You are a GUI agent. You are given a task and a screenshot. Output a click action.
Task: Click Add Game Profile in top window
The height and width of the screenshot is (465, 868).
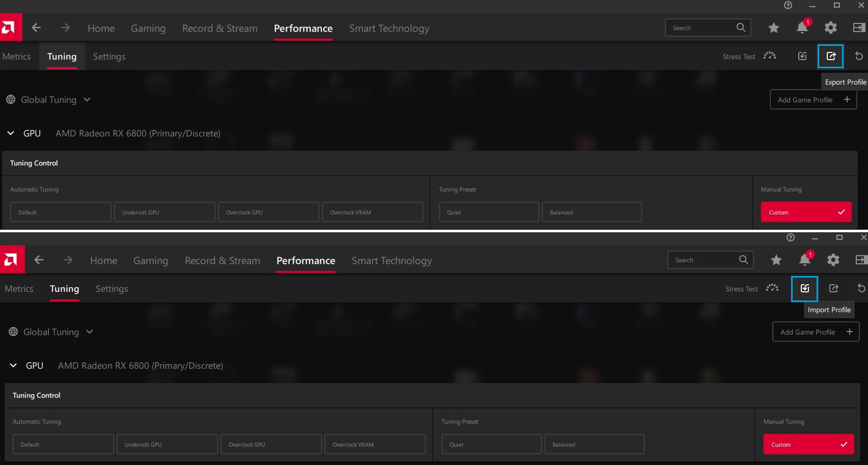pos(813,100)
